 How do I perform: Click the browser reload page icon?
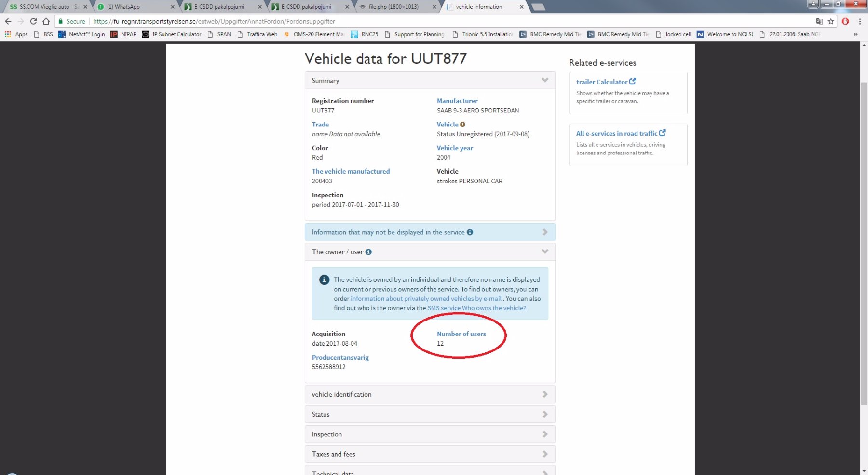pos(33,21)
